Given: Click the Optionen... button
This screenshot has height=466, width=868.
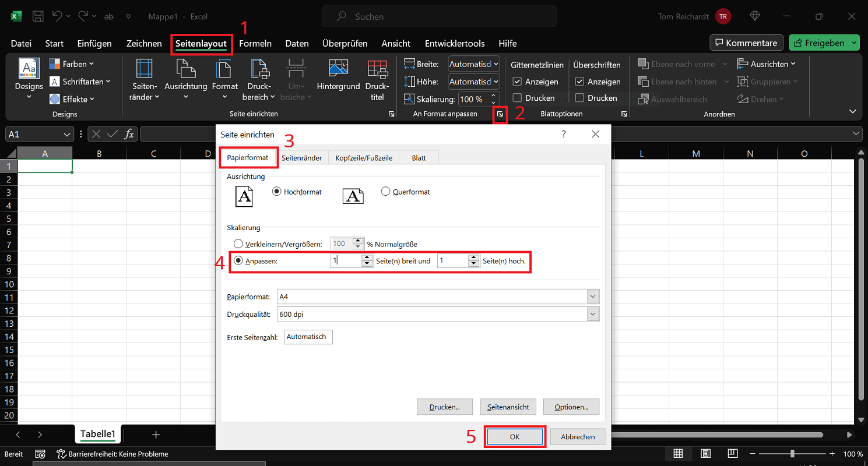Looking at the screenshot, I should [571, 407].
